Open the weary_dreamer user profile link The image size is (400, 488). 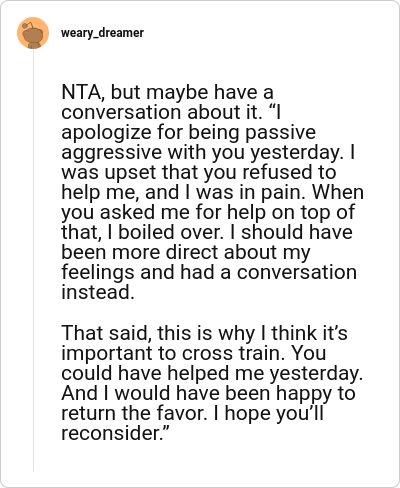[102, 33]
